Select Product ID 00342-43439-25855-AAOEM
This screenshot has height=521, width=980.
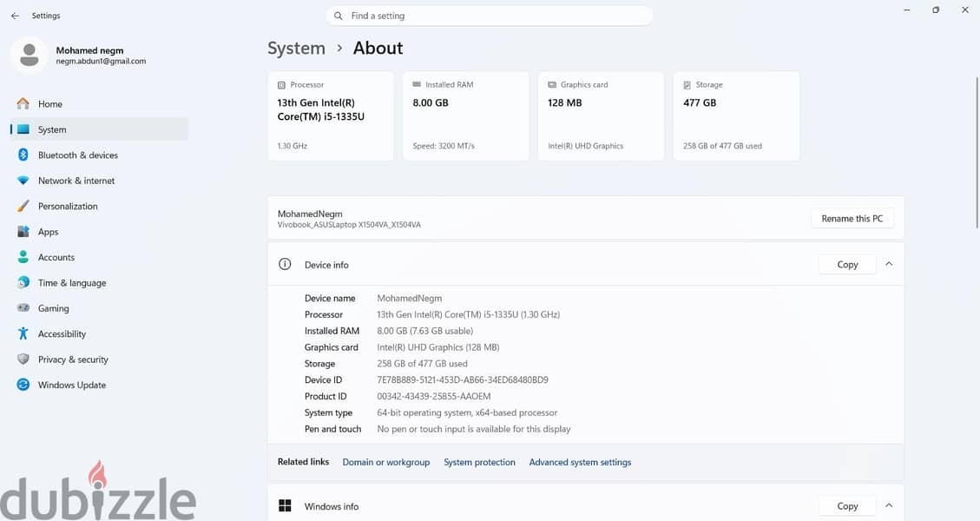[434, 396]
